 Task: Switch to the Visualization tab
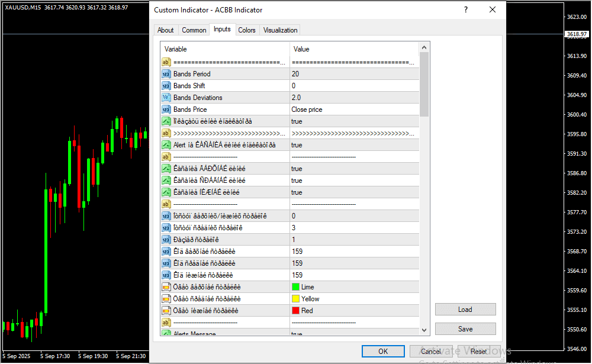click(281, 30)
